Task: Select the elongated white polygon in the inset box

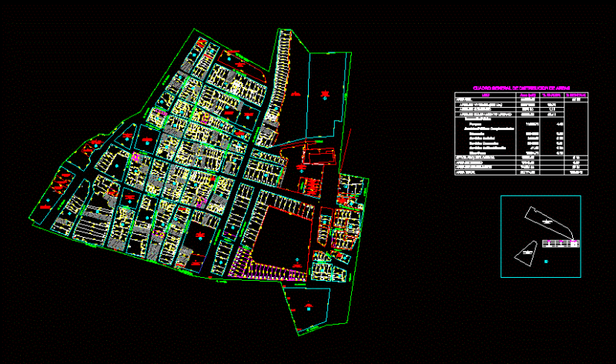Action: tap(550, 223)
